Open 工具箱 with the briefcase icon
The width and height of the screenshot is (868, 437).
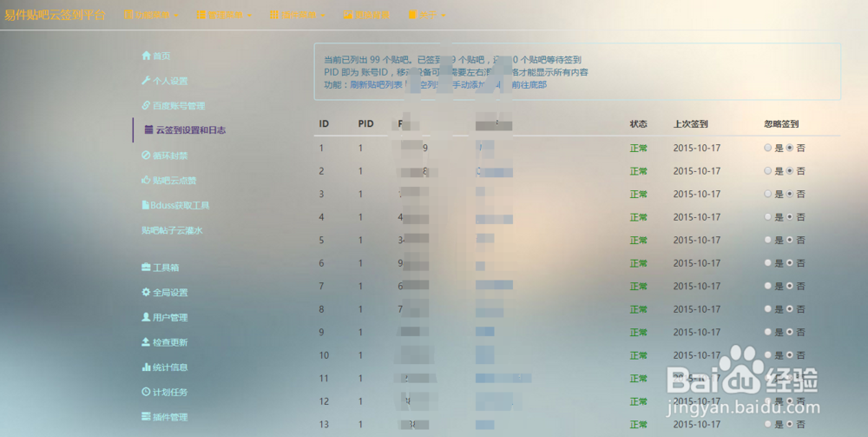pos(160,268)
